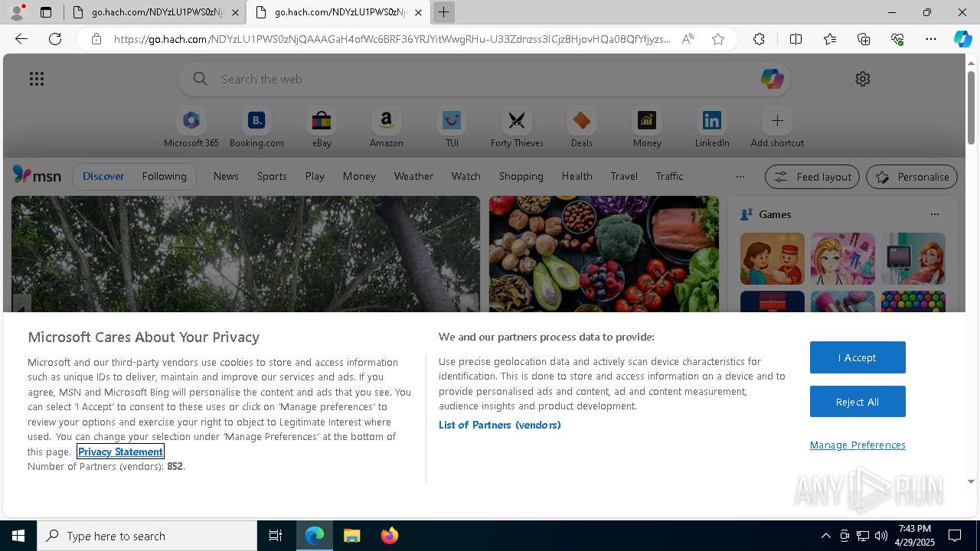Open TUI shortcut

pyautogui.click(x=452, y=127)
